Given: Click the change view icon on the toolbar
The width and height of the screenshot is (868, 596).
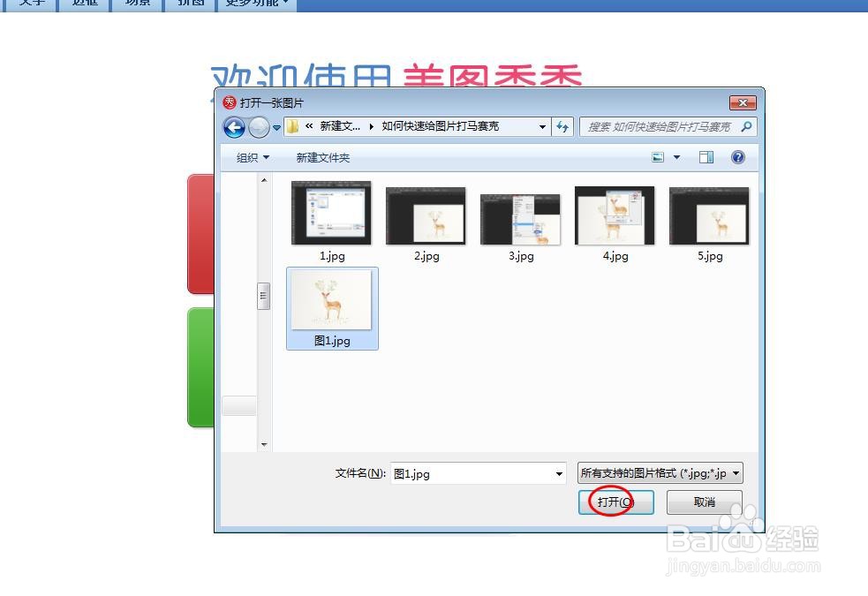Looking at the screenshot, I should 659,156.
